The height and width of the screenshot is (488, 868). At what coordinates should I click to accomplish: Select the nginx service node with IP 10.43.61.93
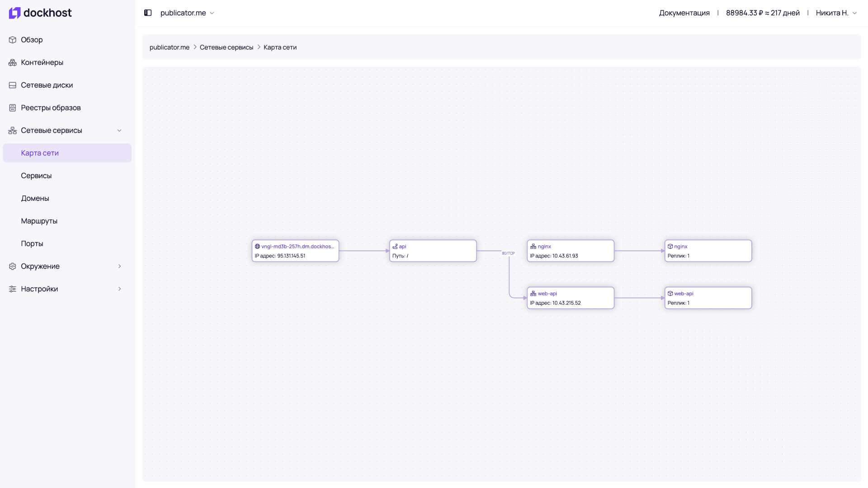tap(570, 251)
